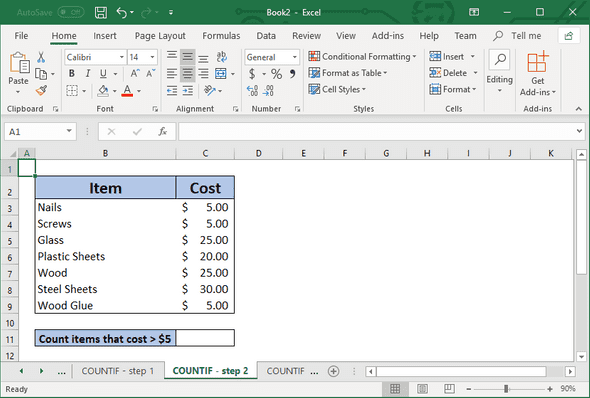Select the empty count result cell C11
This screenshot has width=590, height=398.
[205, 338]
